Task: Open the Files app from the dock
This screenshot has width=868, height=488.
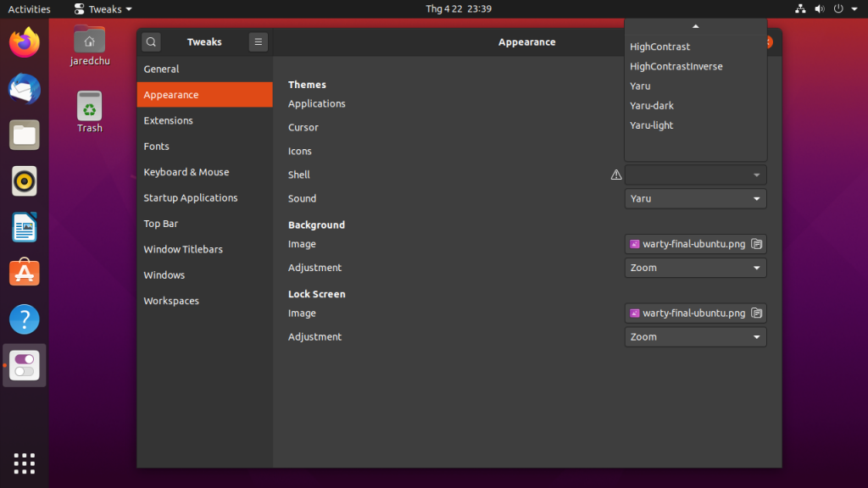Action: point(23,135)
